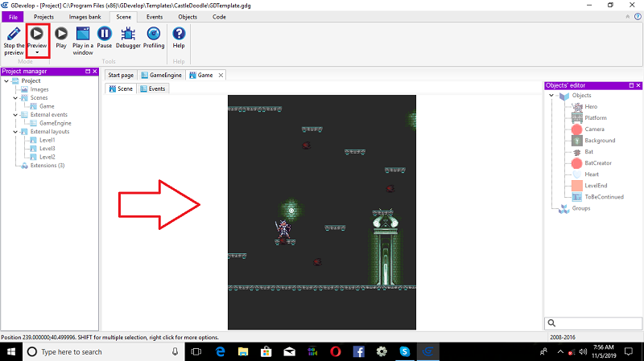Float the Project manager panel
The image size is (644, 361).
88,72
